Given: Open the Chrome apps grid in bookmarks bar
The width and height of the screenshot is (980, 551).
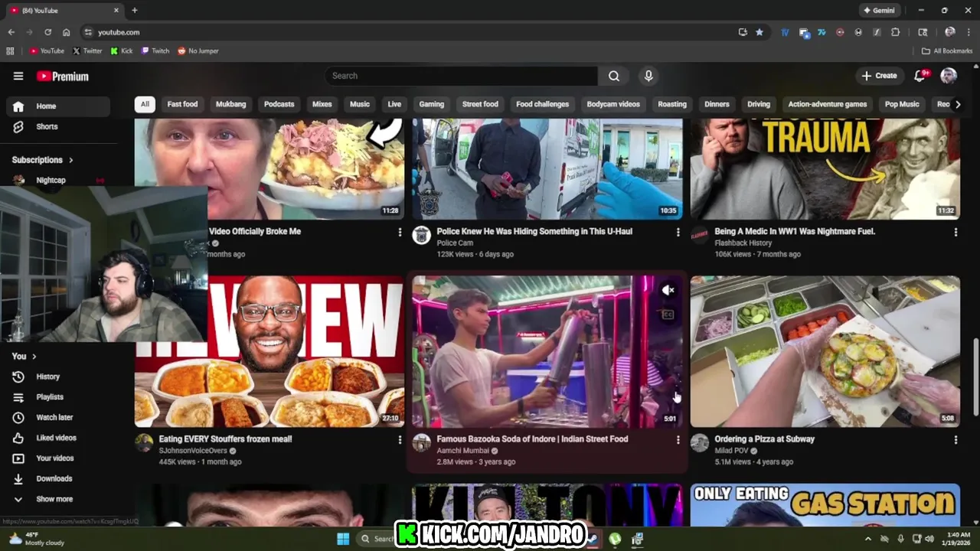Looking at the screenshot, I should 10,51.
